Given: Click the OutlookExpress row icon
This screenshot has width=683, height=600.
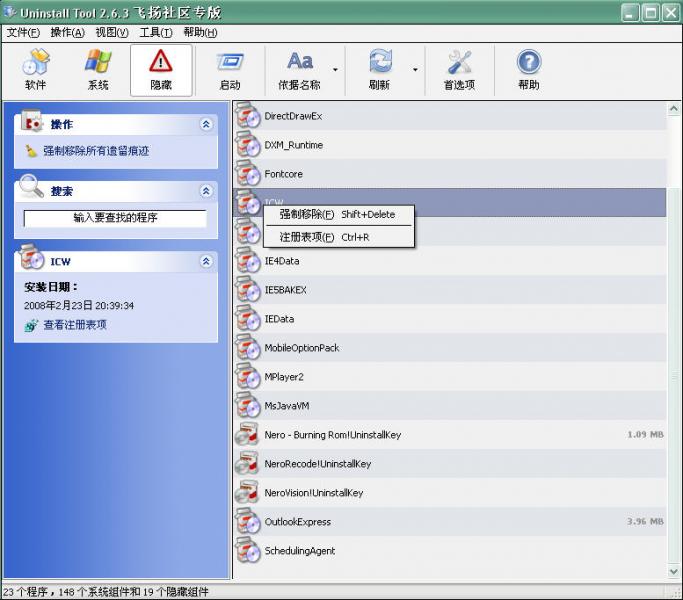Looking at the screenshot, I should click(x=247, y=522).
